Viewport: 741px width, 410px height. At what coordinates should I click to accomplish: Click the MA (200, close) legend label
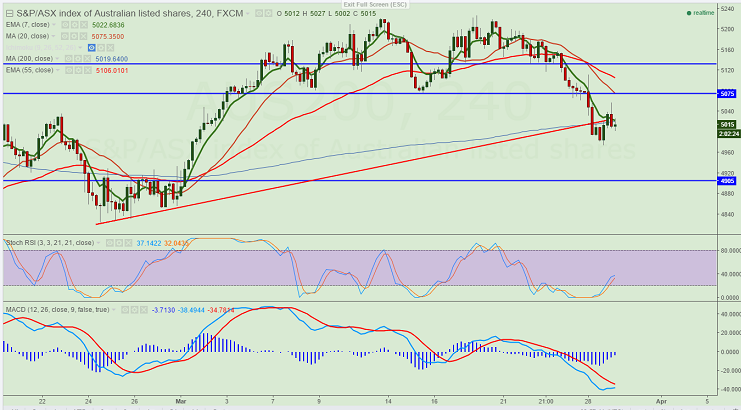[29, 59]
